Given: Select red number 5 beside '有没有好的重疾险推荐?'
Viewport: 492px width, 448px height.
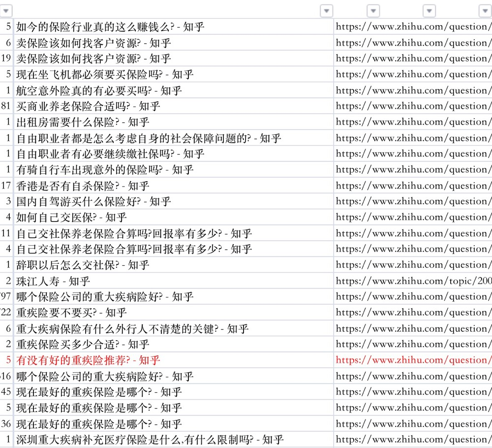Looking at the screenshot, I should pyautogui.click(x=8, y=360).
